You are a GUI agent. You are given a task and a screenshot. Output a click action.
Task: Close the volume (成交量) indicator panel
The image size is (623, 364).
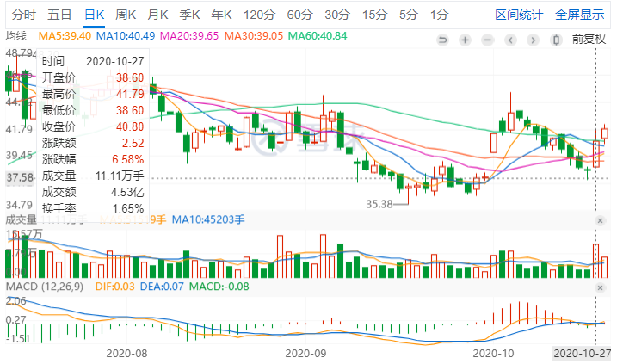coord(600,220)
